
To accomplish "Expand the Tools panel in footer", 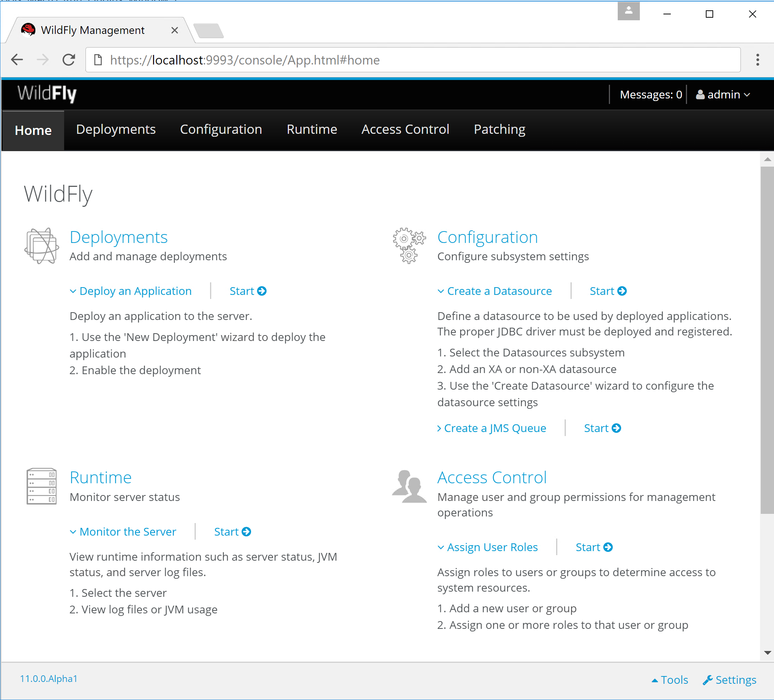I will [670, 680].
